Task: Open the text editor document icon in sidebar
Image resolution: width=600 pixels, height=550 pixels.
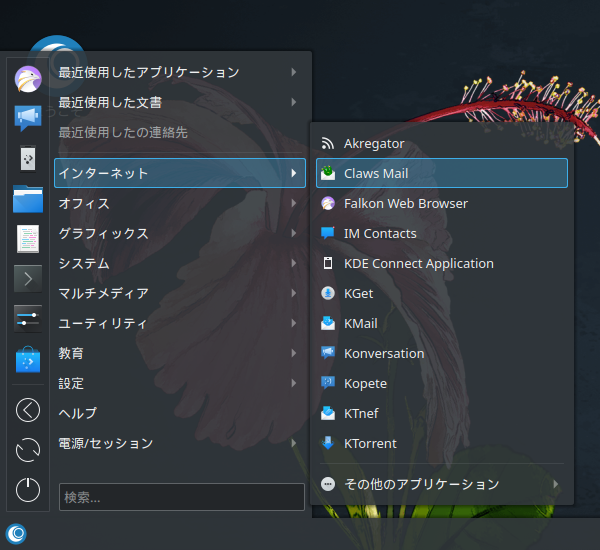Action: tap(28, 239)
